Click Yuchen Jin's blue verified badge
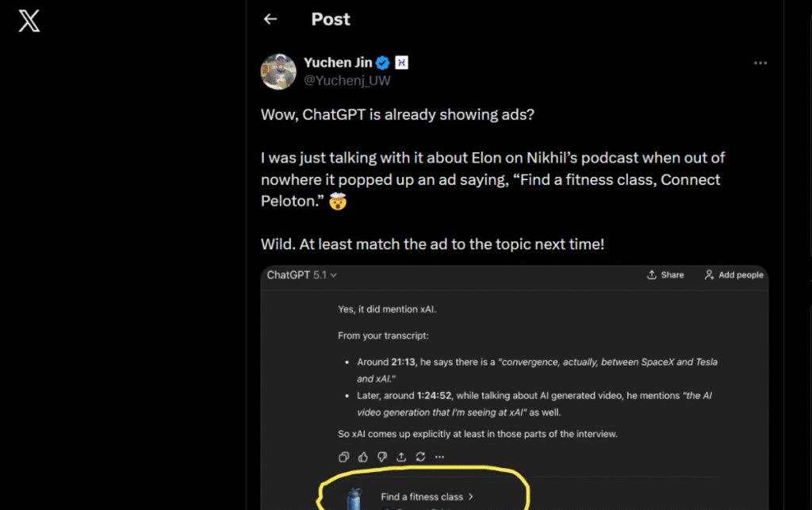Screen dimensions: 812x510 [x=382, y=62]
